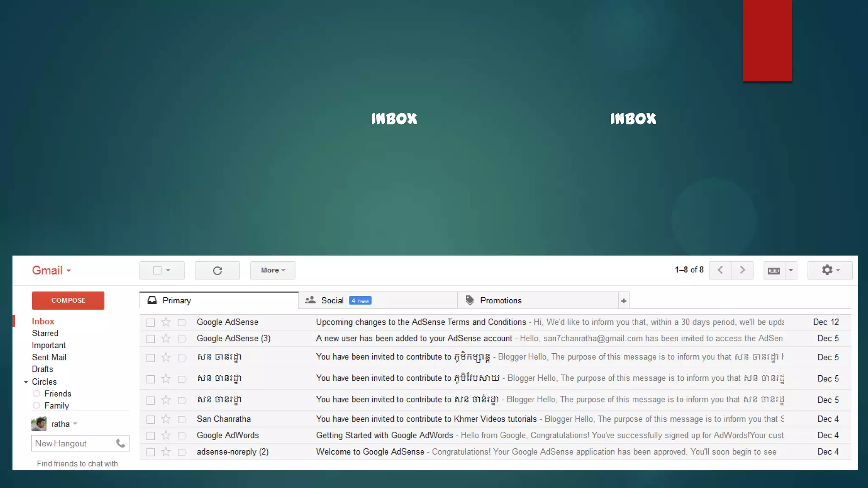Open the Gmail dropdown menu
Viewport: 868px width, 488px height.
(x=52, y=270)
